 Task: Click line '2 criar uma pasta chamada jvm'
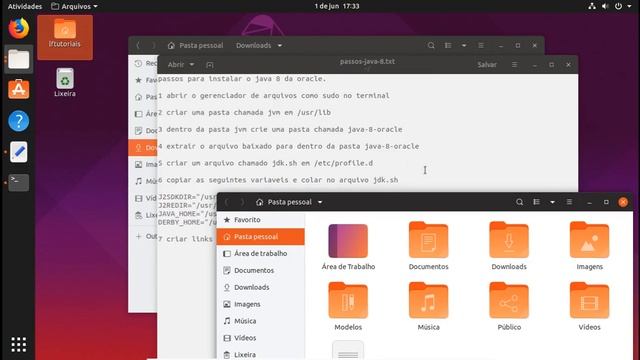[244, 112]
